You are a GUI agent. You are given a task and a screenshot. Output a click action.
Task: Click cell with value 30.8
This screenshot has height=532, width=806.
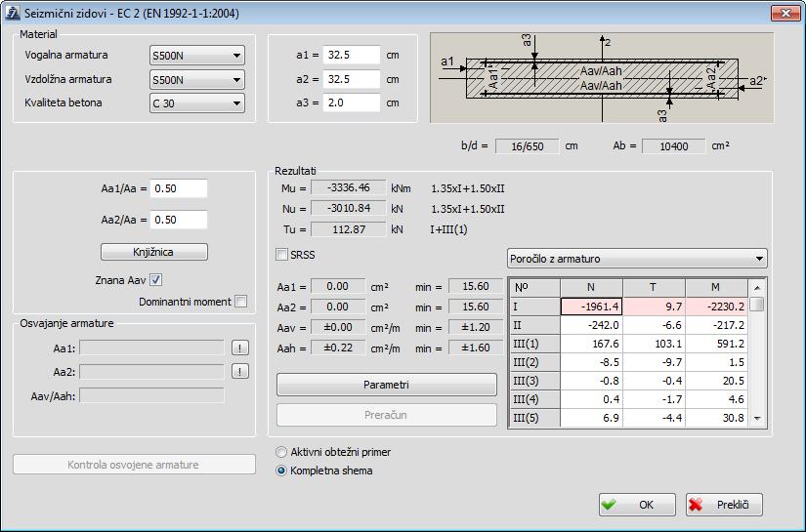tap(716, 418)
